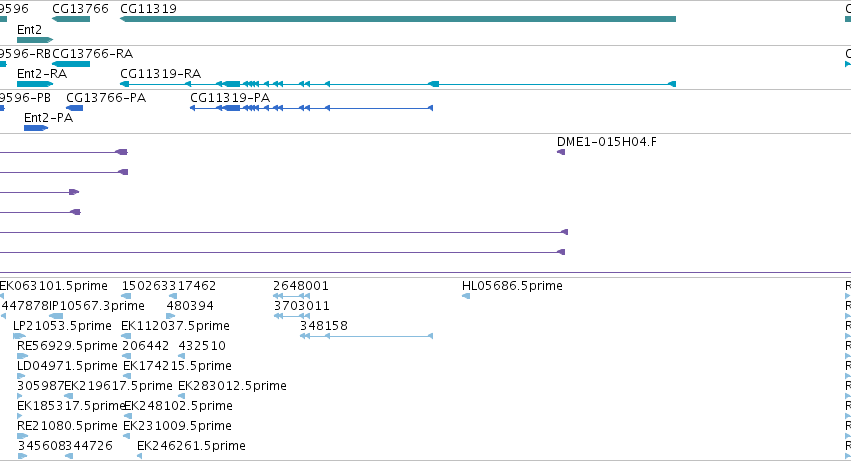Click EST EK112037.5prime label

[x=175, y=326]
